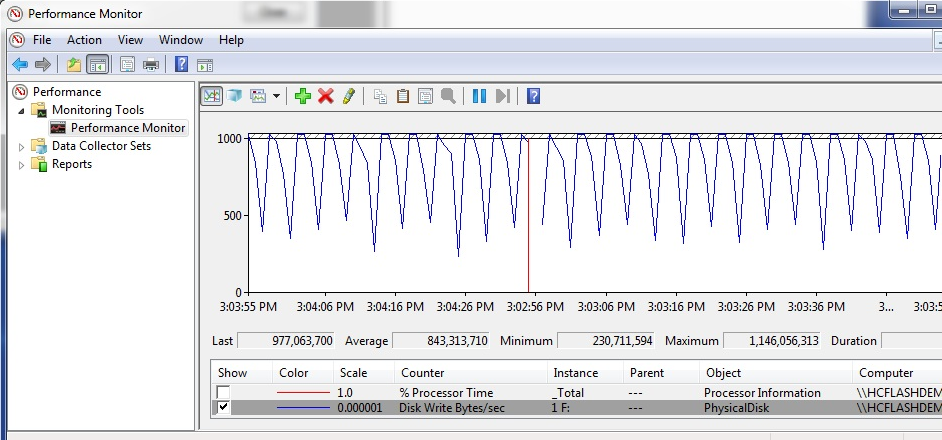
Task: Open the File menu
Action: click(42, 40)
